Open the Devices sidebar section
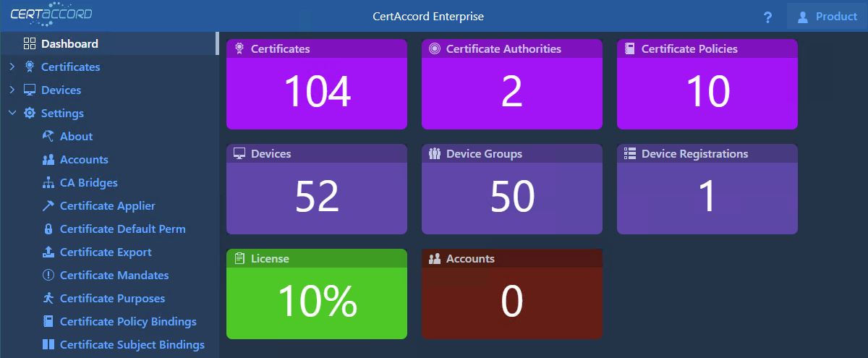 click(x=61, y=90)
